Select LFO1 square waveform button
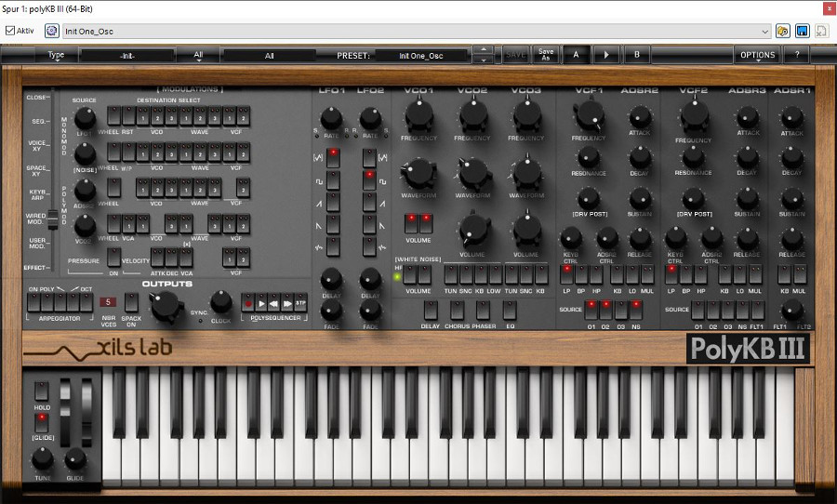837x504 pixels. tap(333, 180)
